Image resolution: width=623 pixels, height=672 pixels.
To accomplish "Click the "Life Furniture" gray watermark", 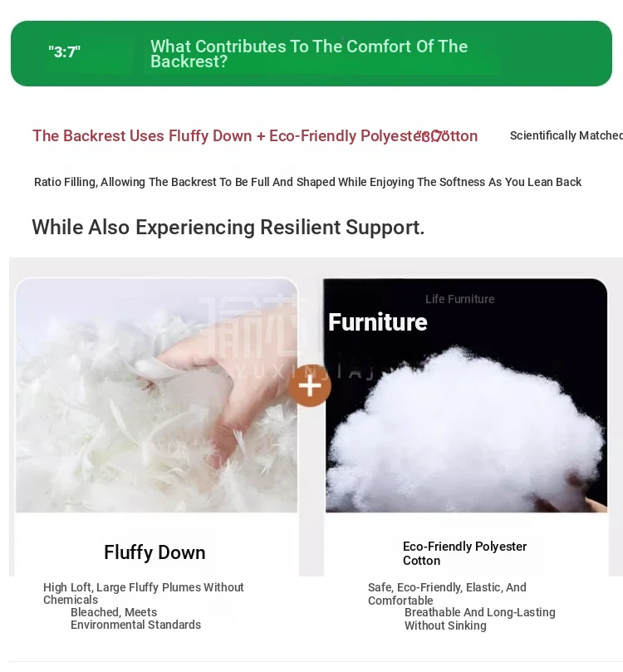I will pos(459,299).
